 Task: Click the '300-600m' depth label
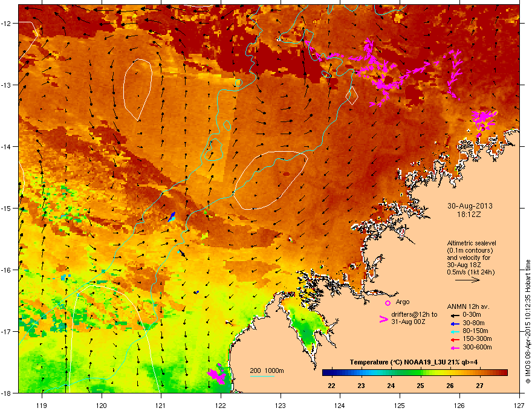477,347
